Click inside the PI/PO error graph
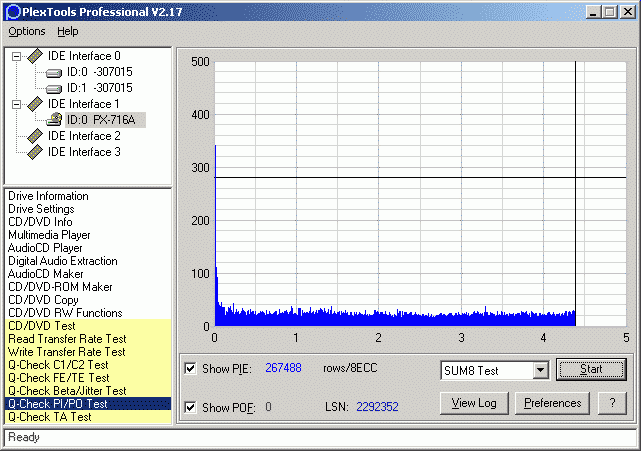Image resolution: width=641 pixels, height=451 pixels. pyautogui.click(x=420, y=194)
